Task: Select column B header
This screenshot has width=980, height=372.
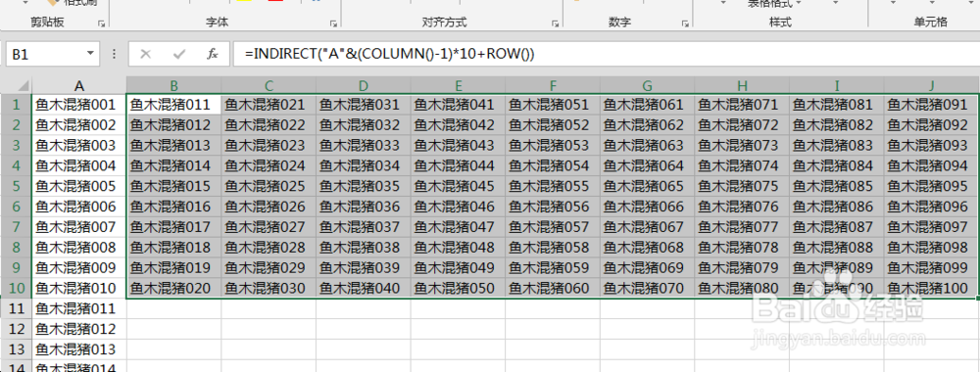Action: (173, 85)
